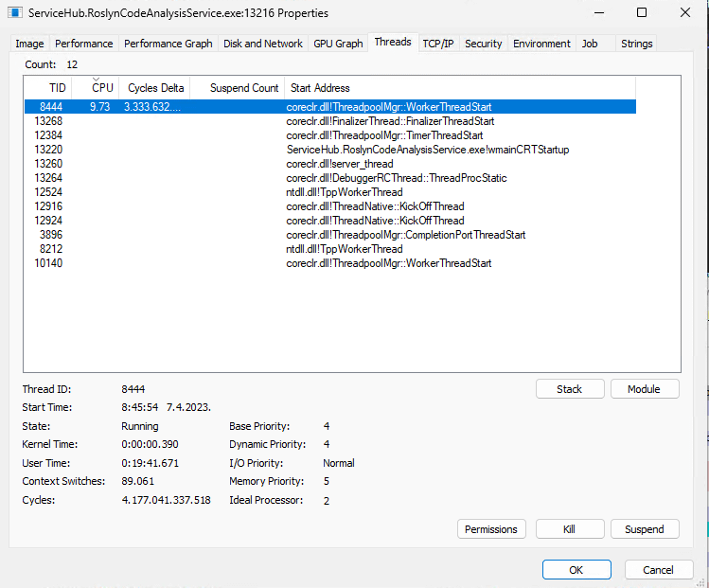
Task: Open the Strings tab
Action: click(x=636, y=44)
